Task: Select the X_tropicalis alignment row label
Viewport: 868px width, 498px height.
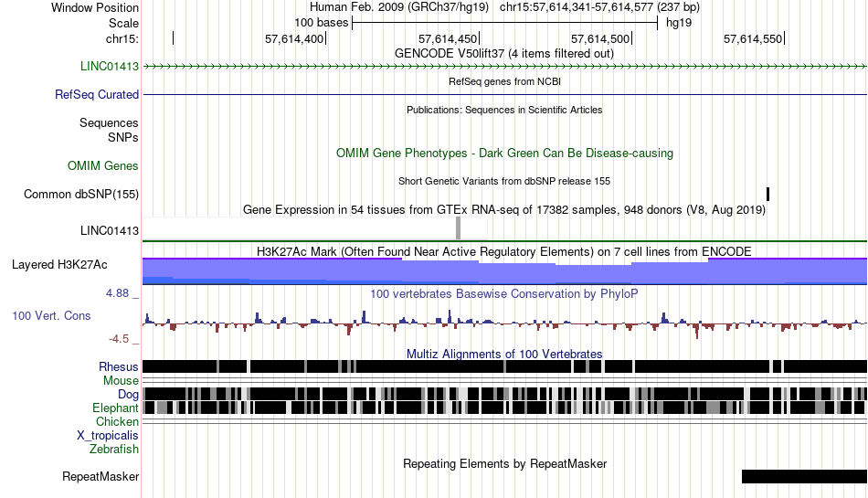Action: [108, 436]
